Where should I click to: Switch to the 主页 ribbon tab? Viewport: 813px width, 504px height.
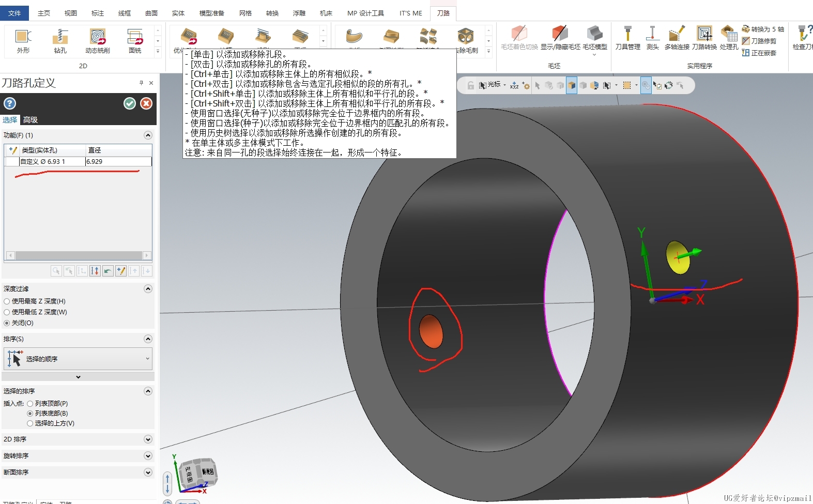pos(44,13)
